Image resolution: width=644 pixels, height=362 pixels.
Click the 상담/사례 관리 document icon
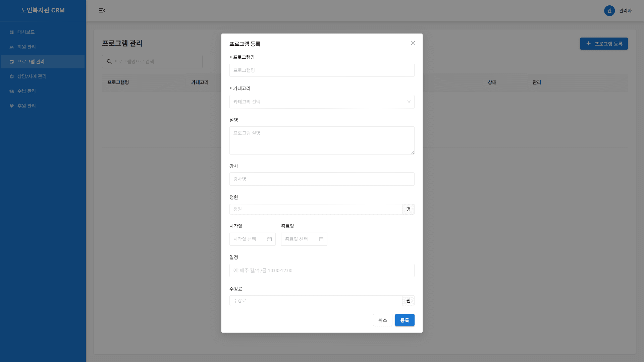(11, 76)
